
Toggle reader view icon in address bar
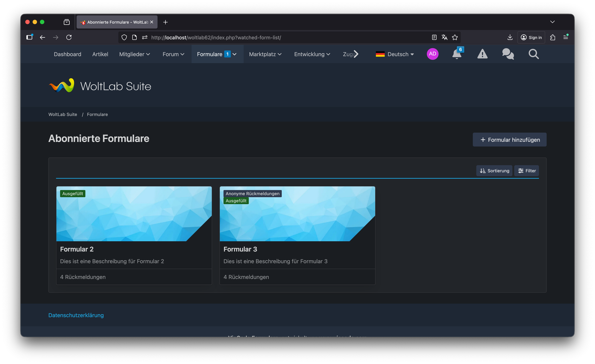click(434, 37)
